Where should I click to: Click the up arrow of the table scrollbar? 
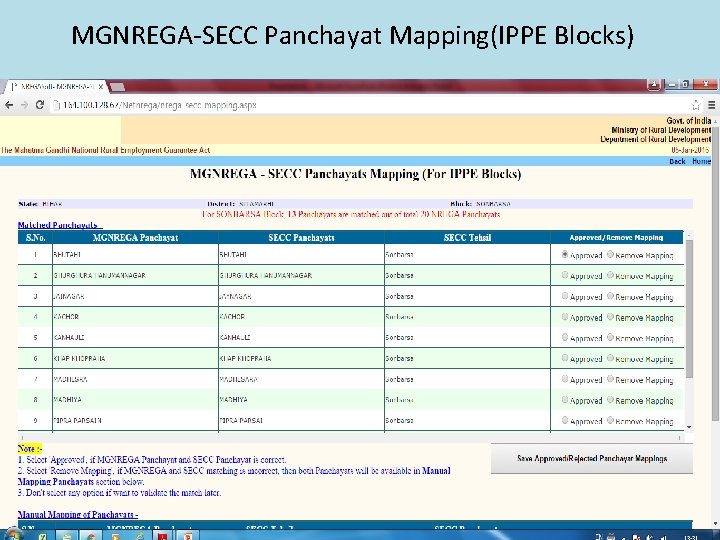click(x=689, y=235)
